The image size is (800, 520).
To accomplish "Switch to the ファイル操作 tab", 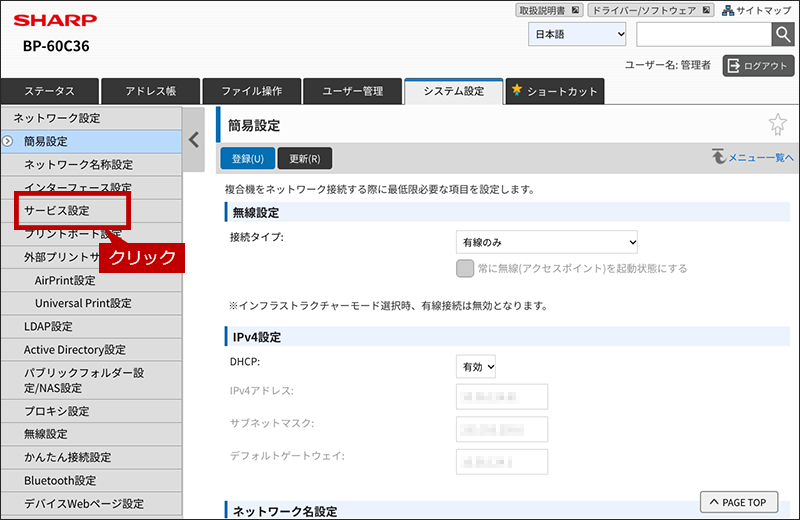I will [252, 91].
